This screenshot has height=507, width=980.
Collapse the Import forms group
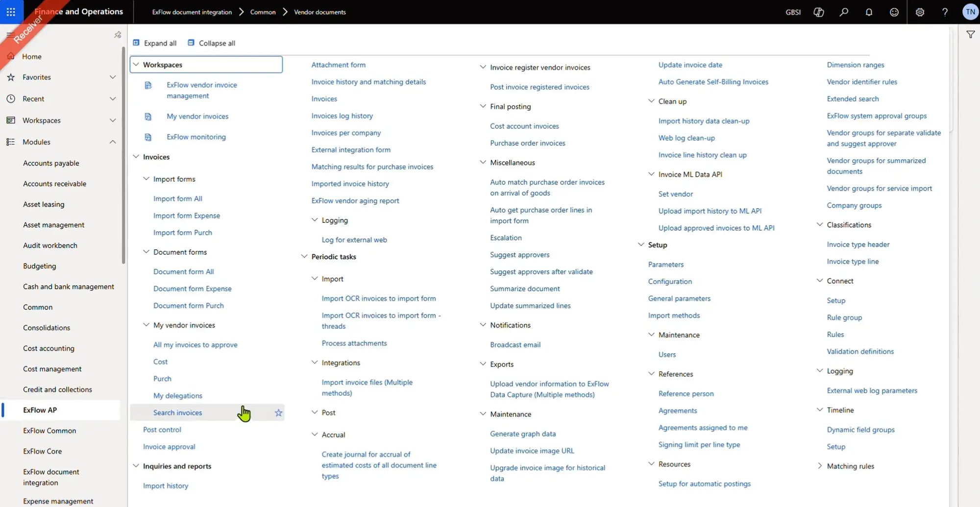[146, 179]
